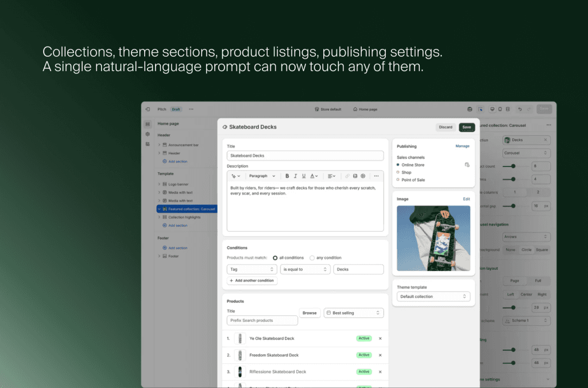
Task: Open the three-dot menu next to Draft
Action: [191, 109]
